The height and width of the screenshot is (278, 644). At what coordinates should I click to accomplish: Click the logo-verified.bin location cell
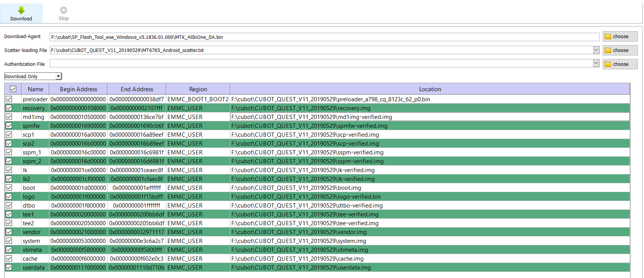pos(430,196)
